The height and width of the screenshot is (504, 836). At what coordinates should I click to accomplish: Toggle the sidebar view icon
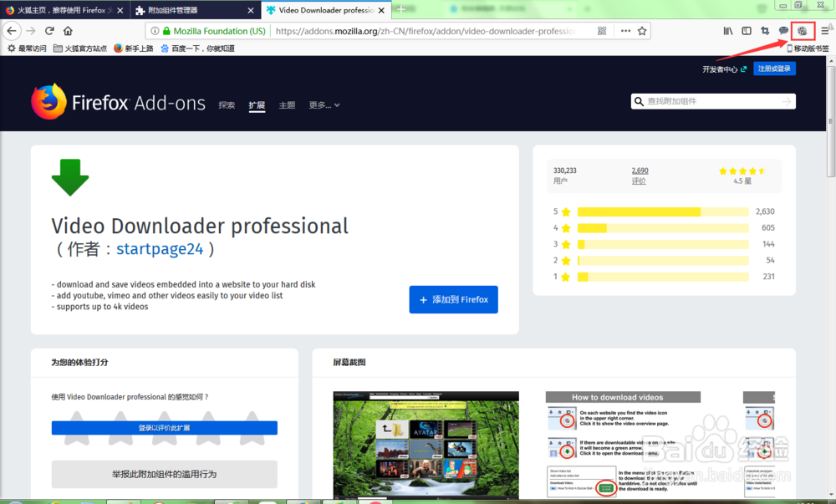pos(747,31)
